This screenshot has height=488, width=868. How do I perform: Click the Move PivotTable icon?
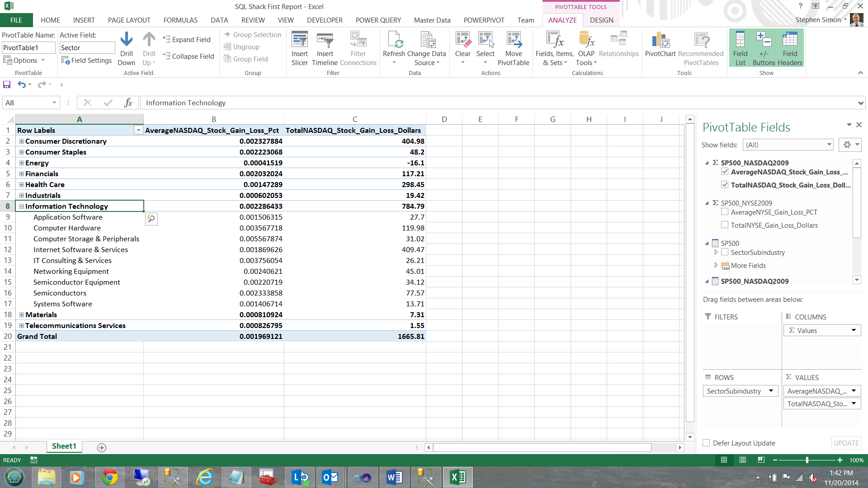click(513, 41)
